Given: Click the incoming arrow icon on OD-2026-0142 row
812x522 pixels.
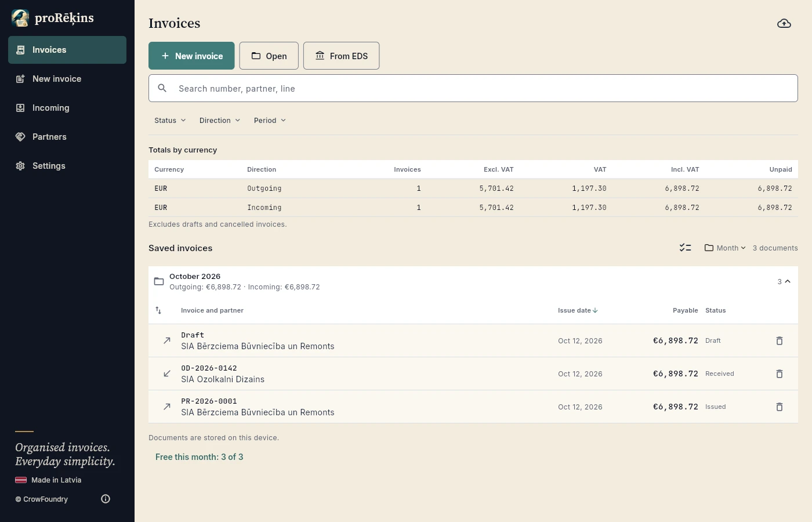Looking at the screenshot, I should coord(167,374).
